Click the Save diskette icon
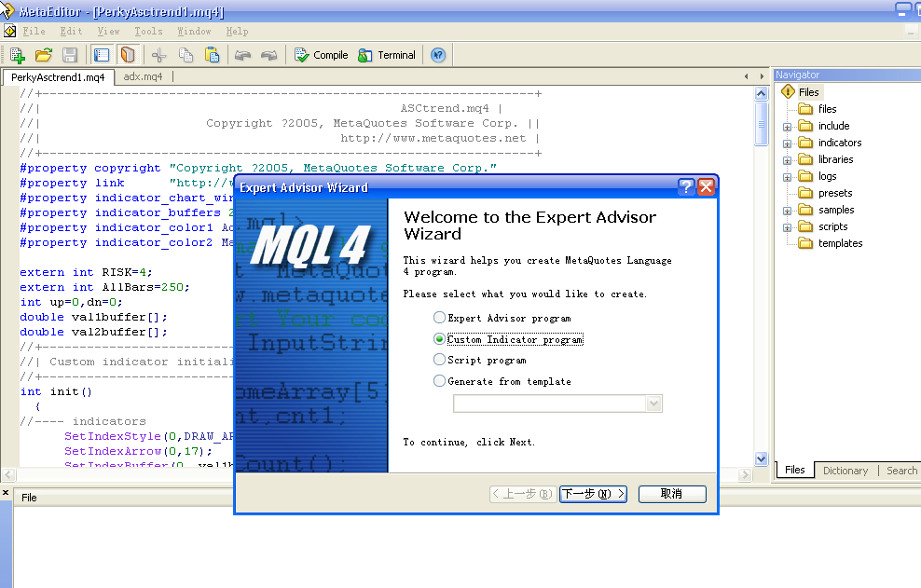Screen dimensions: 921x588 tap(70, 55)
